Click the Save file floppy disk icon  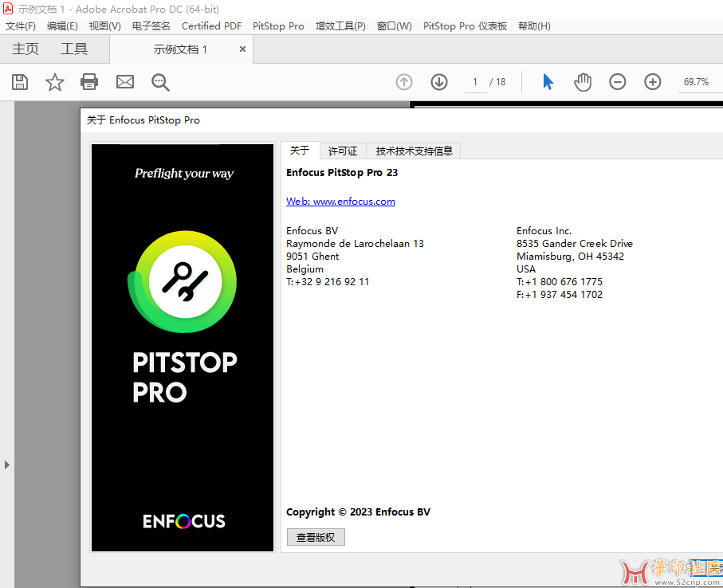(20, 82)
